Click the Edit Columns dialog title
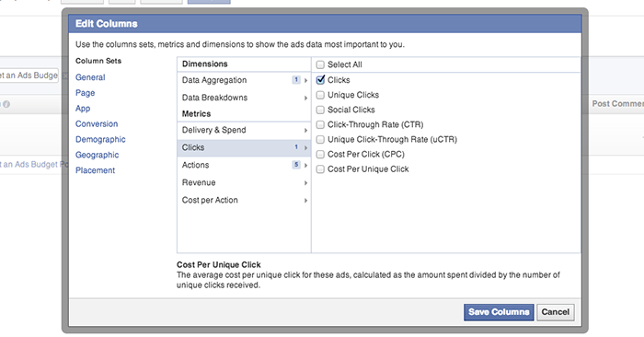The height and width of the screenshot is (337, 644). (x=107, y=24)
